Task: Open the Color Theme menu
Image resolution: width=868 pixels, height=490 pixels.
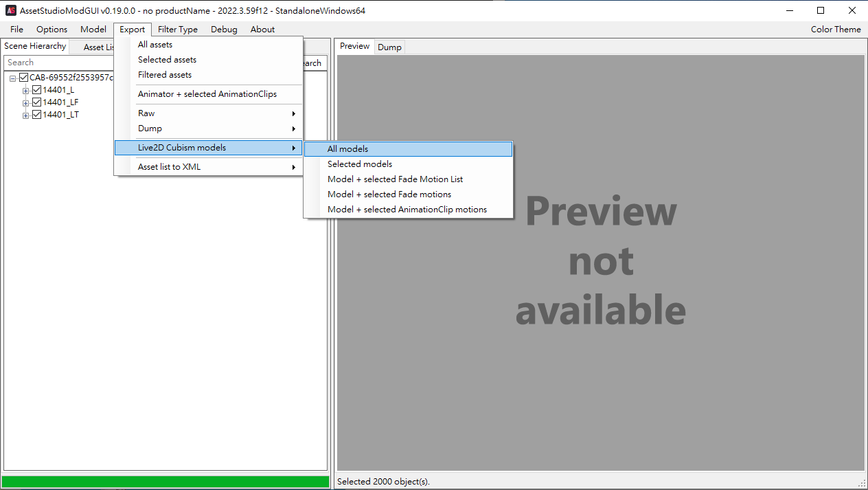Action: 835,30
